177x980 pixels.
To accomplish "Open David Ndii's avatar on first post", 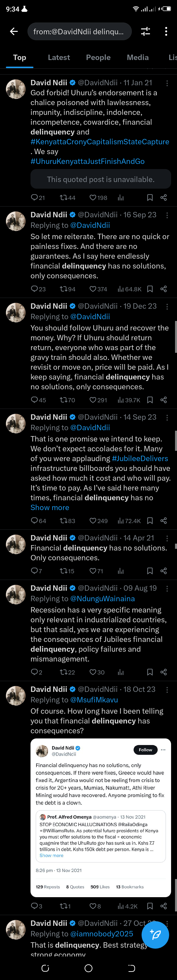I will tap(16, 89).
